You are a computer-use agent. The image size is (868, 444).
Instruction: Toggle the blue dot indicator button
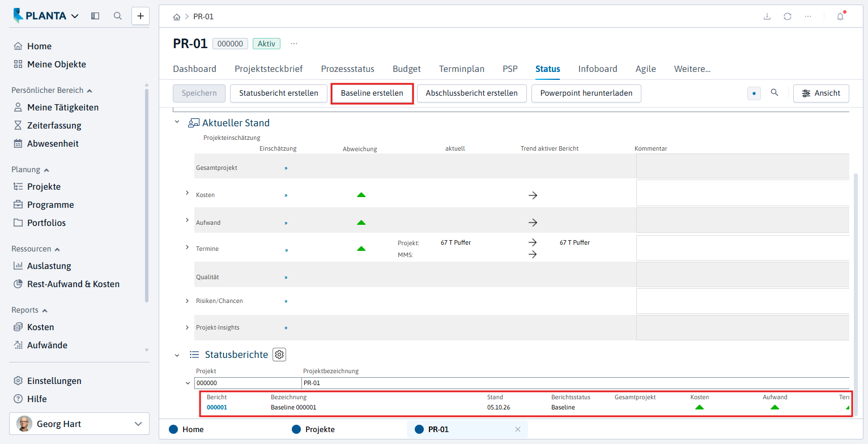[754, 93]
